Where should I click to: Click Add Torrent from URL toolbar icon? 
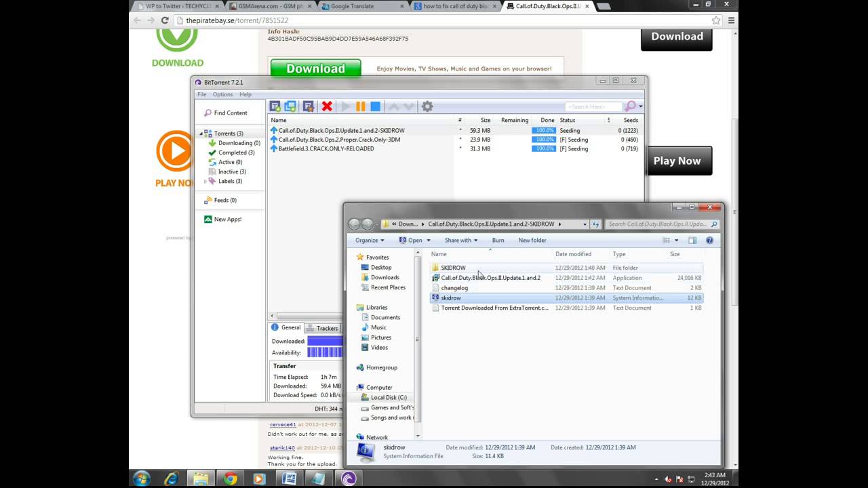(x=290, y=106)
